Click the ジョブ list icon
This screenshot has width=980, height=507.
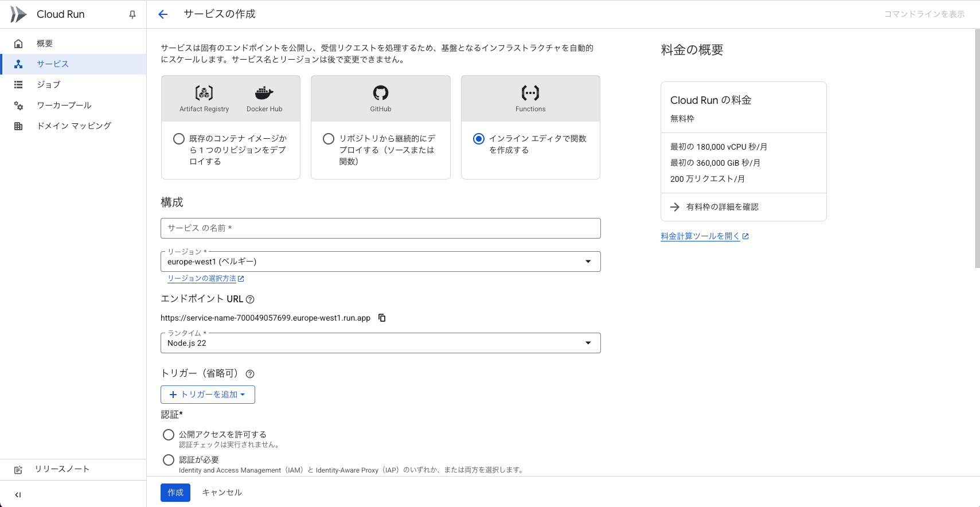(18, 85)
